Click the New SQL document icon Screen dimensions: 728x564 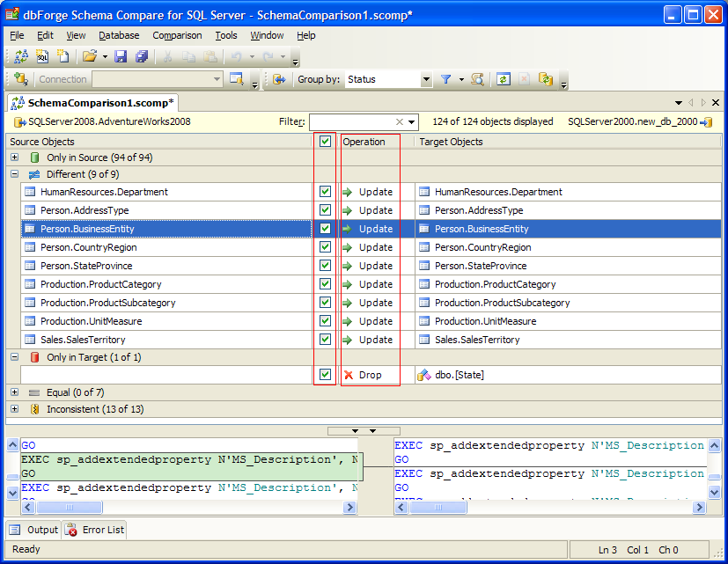point(42,56)
